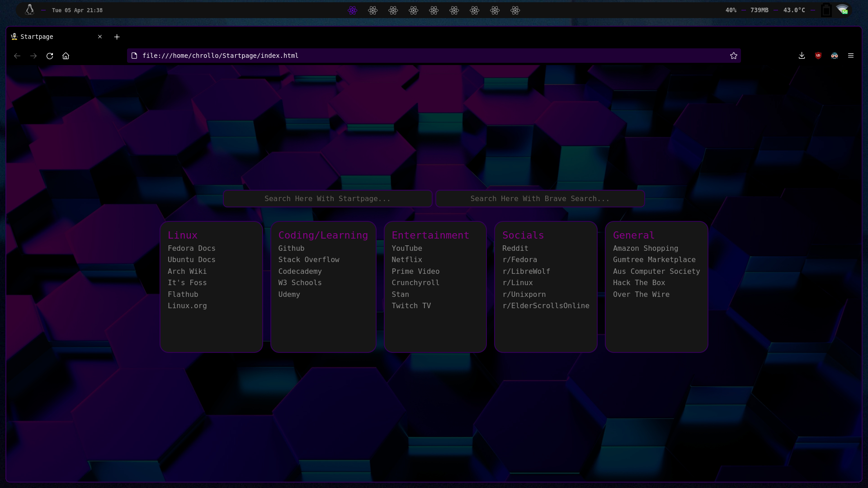Open the Stack Overflow link

tap(309, 260)
